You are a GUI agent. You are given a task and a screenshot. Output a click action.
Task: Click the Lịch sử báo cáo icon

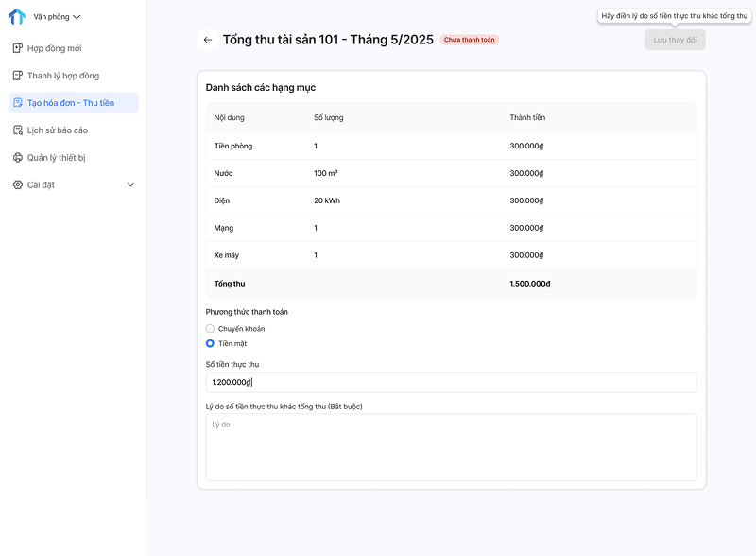click(18, 130)
